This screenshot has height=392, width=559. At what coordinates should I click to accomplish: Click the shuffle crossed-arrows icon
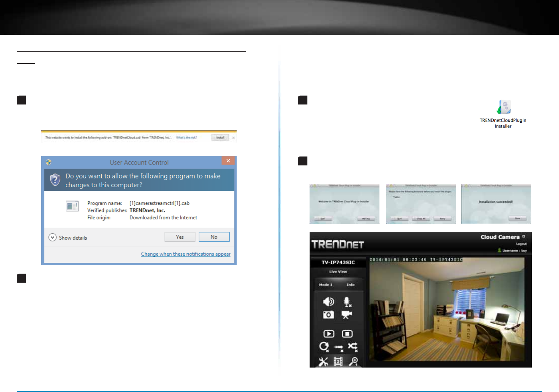point(353,347)
